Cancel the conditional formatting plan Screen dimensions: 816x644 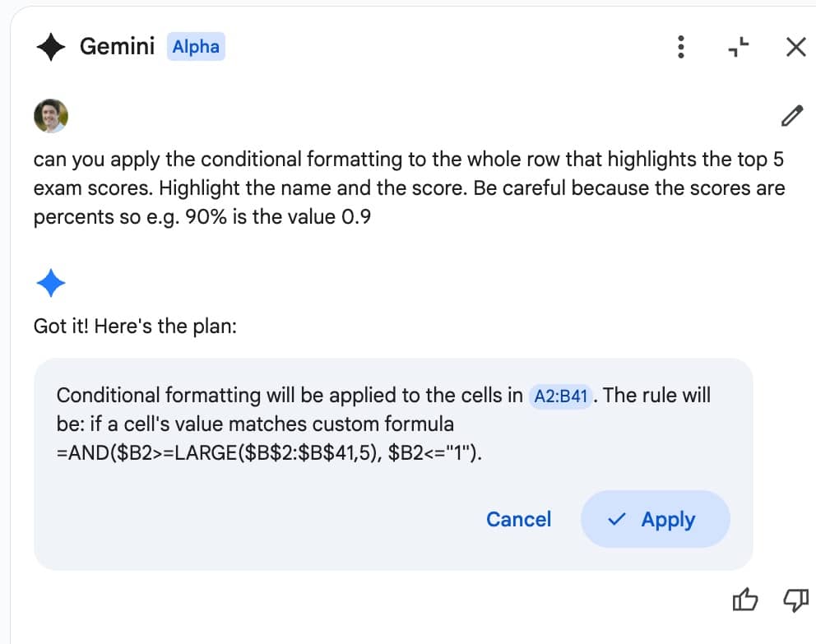click(518, 519)
